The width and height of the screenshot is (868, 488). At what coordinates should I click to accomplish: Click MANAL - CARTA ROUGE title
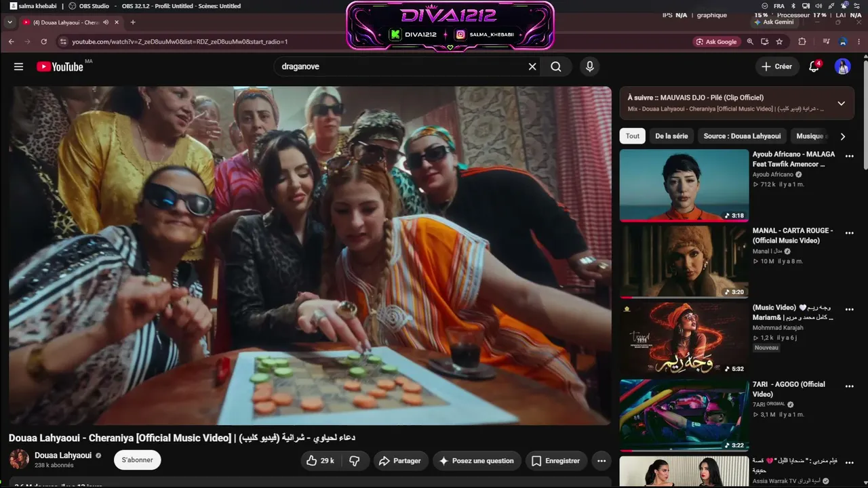[793, 235]
